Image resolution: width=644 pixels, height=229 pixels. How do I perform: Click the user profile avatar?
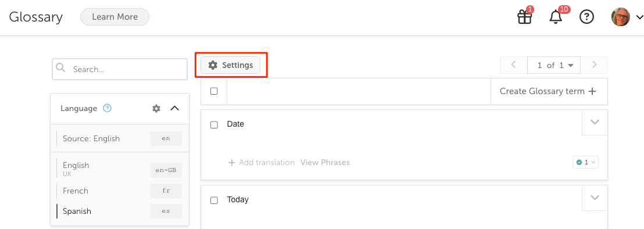click(x=621, y=17)
